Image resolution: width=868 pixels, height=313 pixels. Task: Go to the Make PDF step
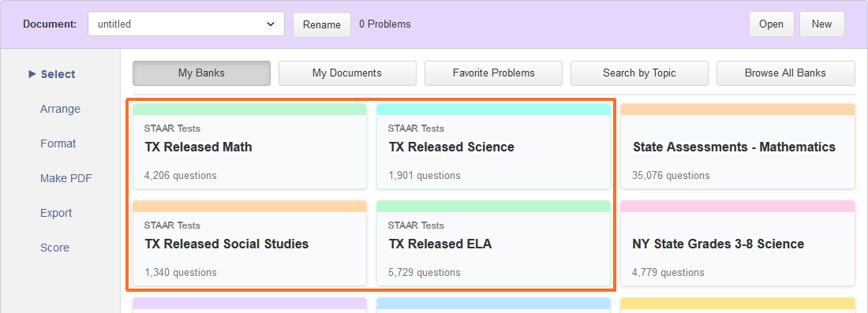(65, 179)
